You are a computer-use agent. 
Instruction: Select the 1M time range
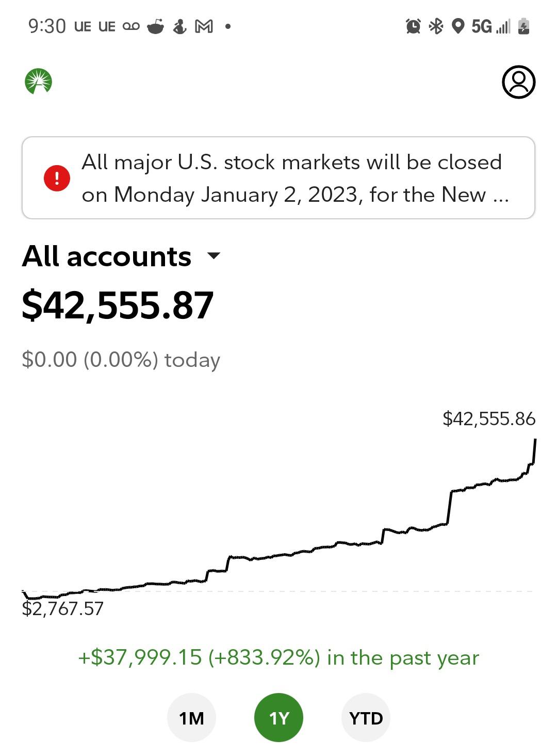coord(191,718)
